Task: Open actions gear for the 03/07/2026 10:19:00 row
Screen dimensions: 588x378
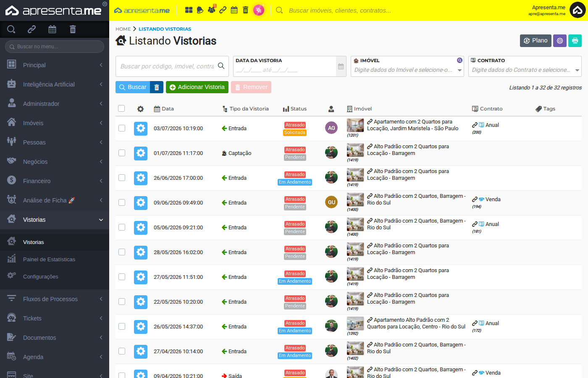Action: pos(141,129)
